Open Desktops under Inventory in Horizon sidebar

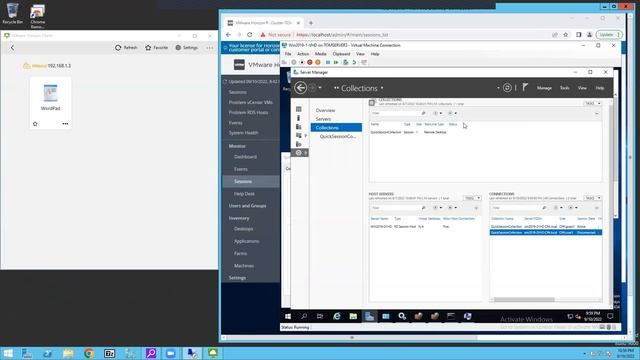click(x=244, y=229)
